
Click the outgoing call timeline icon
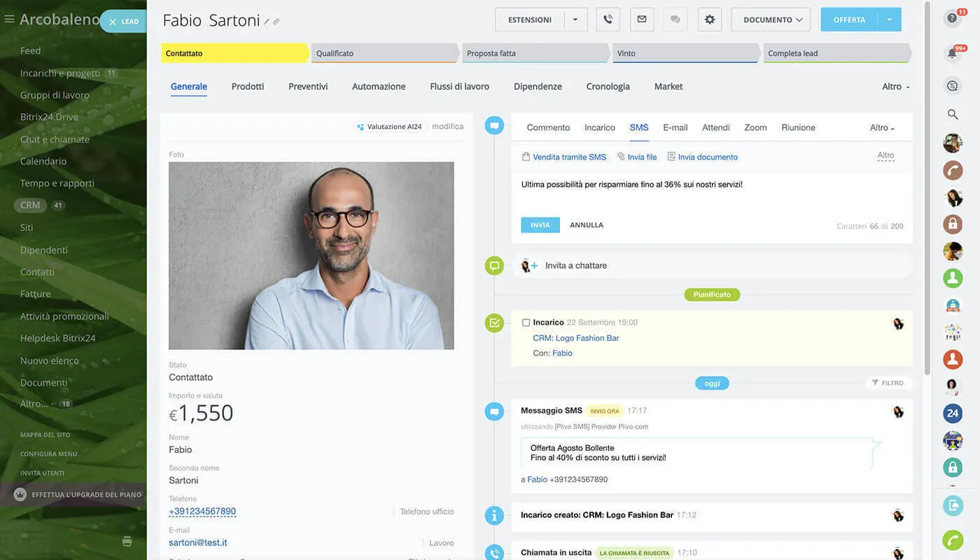click(x=494, y=552)
